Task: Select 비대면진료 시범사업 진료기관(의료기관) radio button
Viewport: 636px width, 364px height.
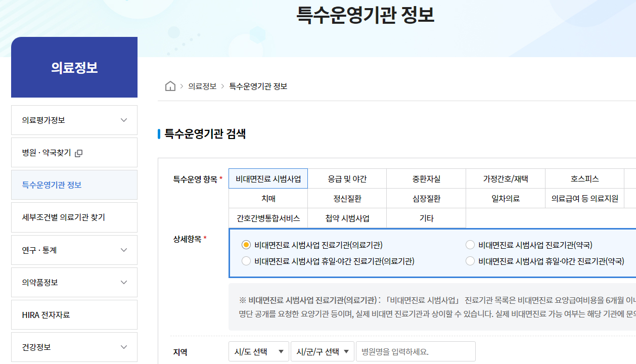Action: (x=246, y=245)
